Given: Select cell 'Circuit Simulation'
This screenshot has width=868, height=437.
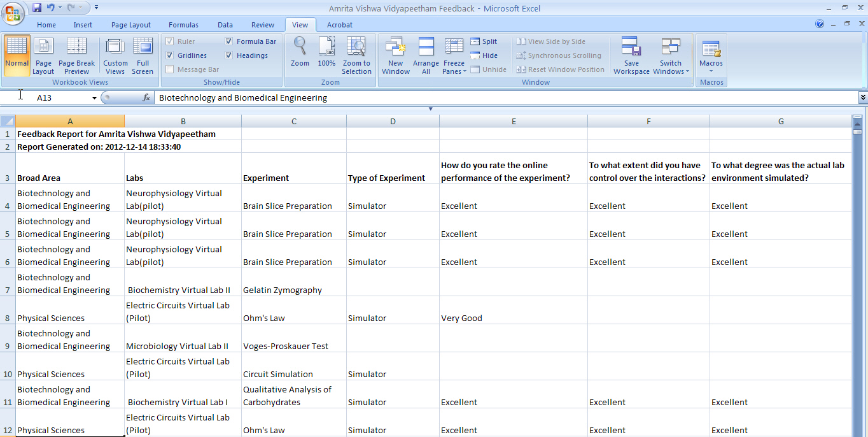Looking at the screenshot, I should point(294,366).
